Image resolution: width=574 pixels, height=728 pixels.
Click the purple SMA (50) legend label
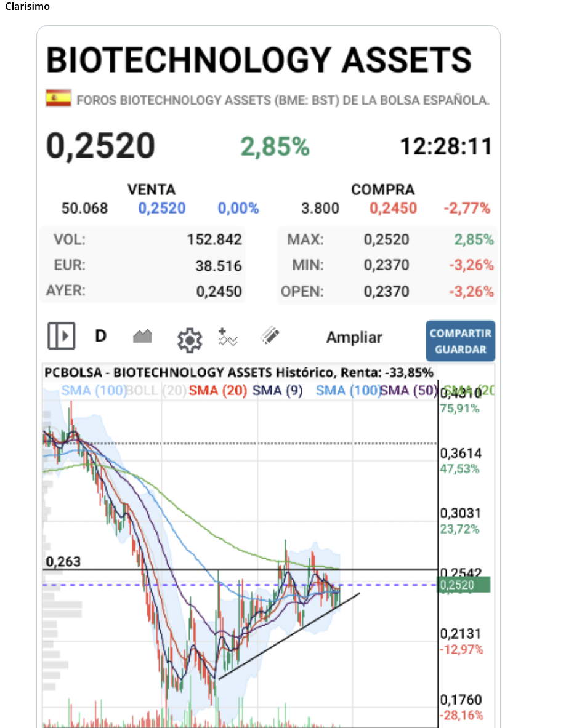tap(409, 391)
